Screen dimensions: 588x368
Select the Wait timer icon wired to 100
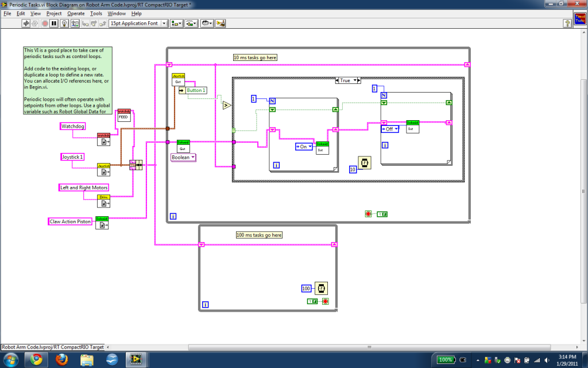(x=322, y=288)
